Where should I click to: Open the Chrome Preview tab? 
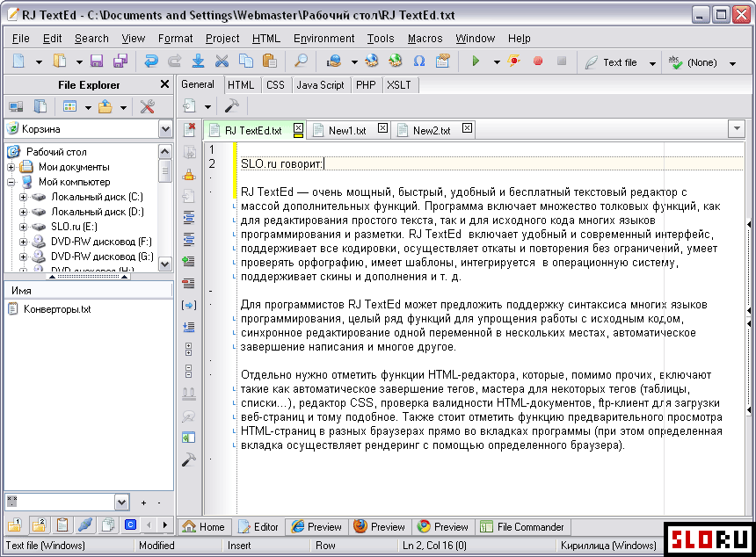click(442, 527)
